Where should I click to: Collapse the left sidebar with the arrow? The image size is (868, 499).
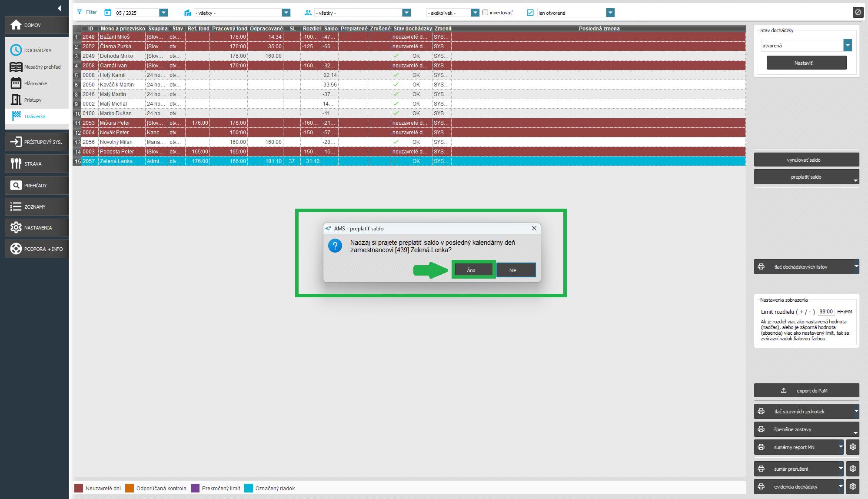[59, 8]
